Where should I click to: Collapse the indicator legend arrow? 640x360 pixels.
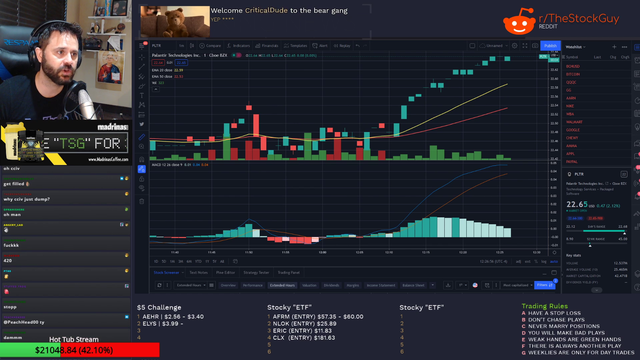(156, 89)
